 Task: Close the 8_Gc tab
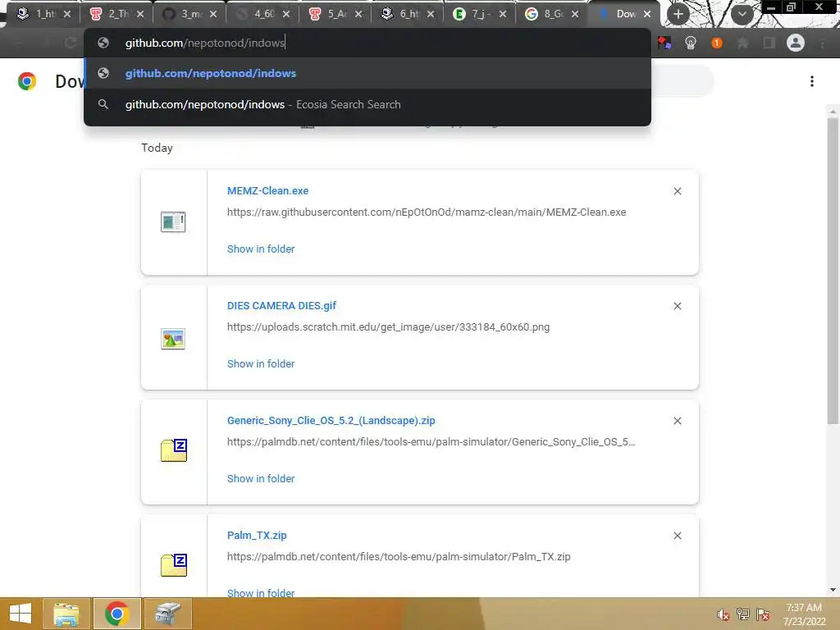[575, 14]
